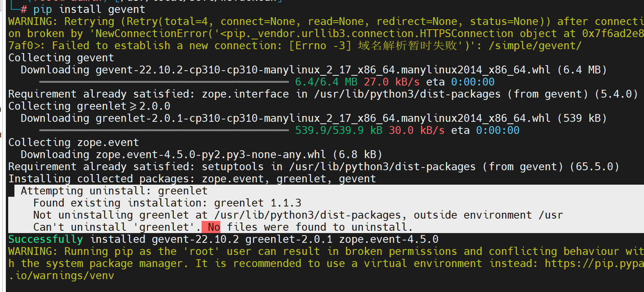The height and width of the screenshot is (292, 644).
Task: Click the 'pip install gevent' command text
Action: click(x=89, y=9)
